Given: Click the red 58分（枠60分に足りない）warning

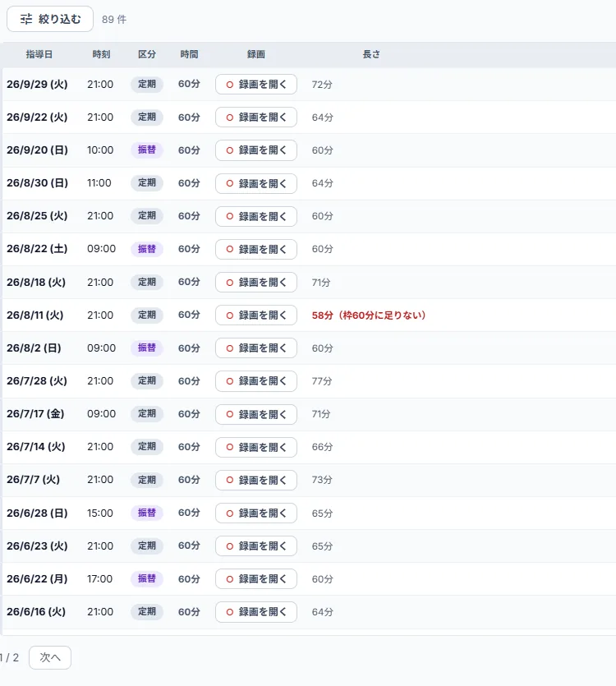Looking at the screenshot, I should [x=369, y=315].
